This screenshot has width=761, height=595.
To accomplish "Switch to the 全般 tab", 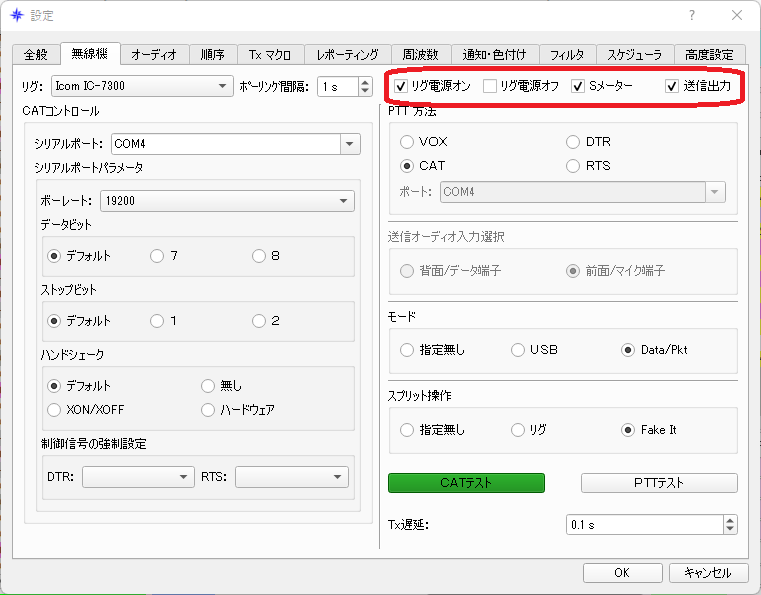I will (x=36, y=54).
